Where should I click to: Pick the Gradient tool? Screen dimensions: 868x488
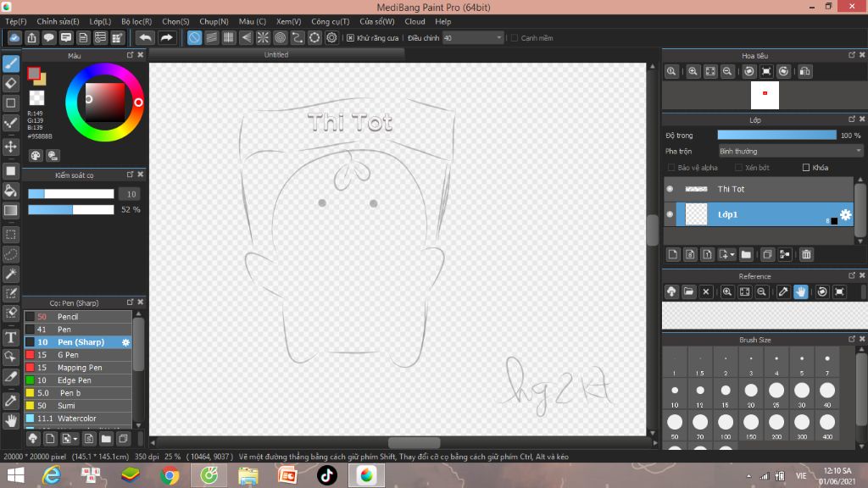click(x=11, y=210)
